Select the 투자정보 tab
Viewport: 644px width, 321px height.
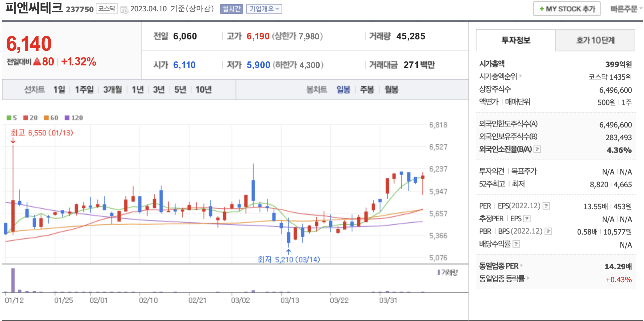(516, 40)
